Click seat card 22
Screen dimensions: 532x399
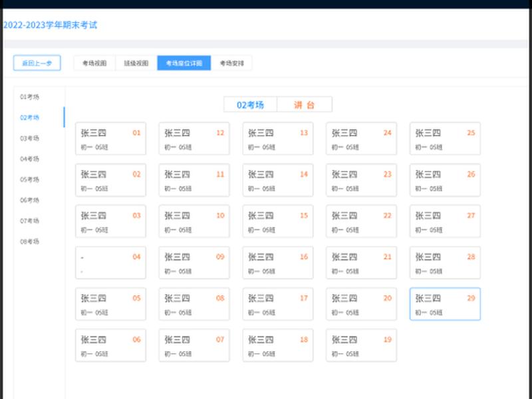tap(362, 221)
